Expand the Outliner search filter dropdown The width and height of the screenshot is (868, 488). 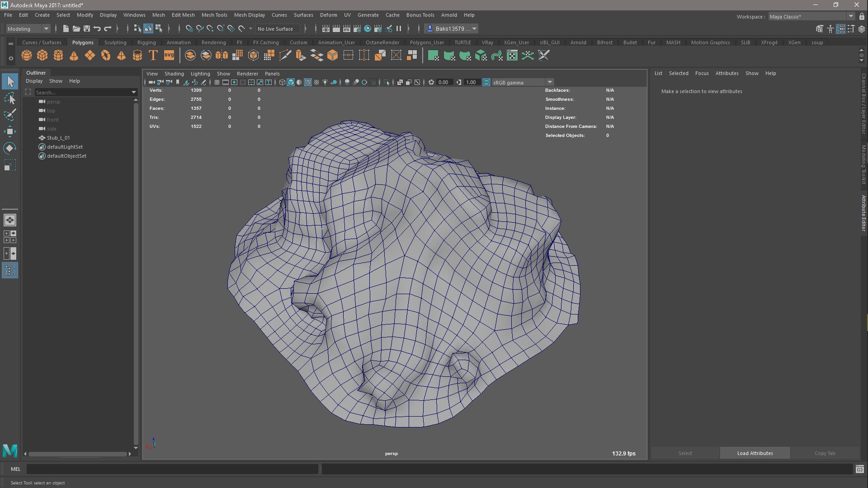pos(134,92)
